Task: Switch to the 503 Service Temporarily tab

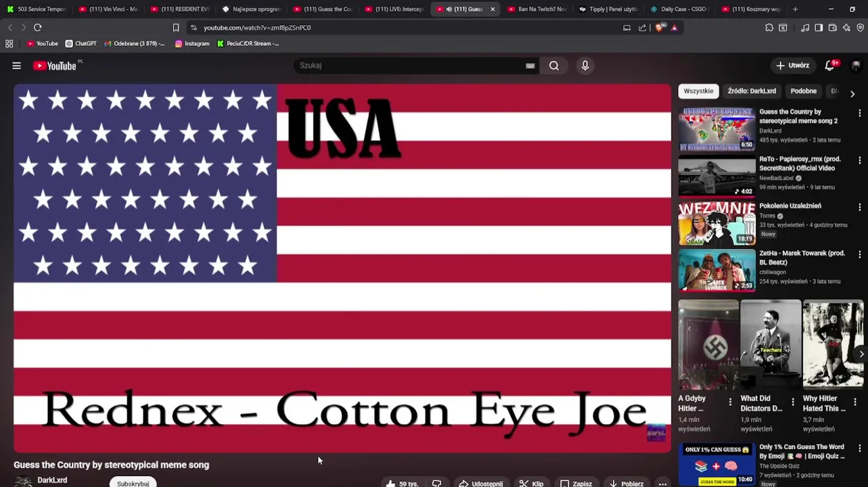Action: (35, 9)
